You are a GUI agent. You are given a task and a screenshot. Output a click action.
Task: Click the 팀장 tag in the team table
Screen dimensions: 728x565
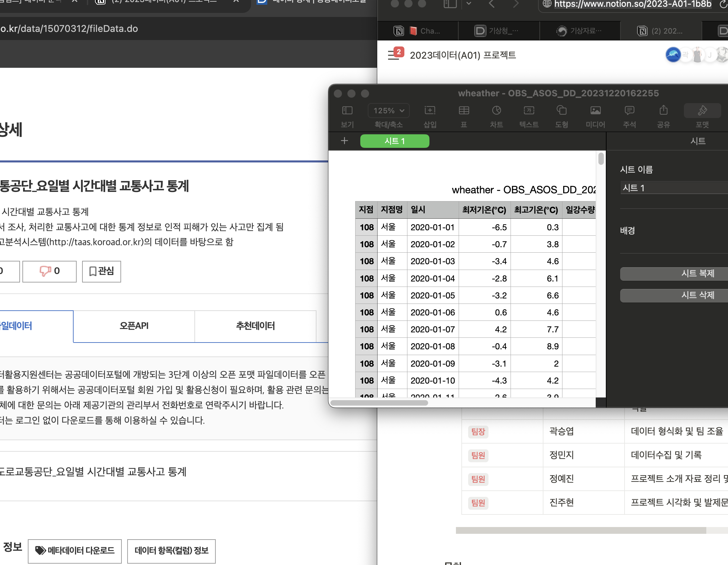coord(478,431)
